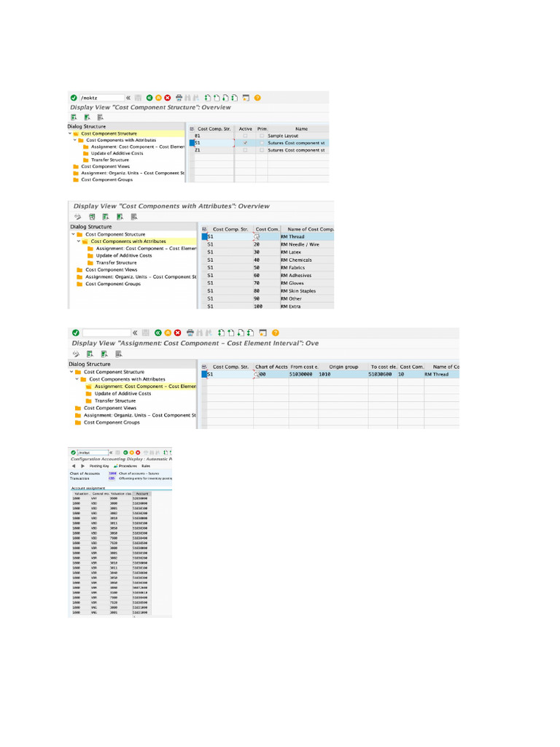Click yellow Exit icon in Cost Component Structure view

point(158,98)
